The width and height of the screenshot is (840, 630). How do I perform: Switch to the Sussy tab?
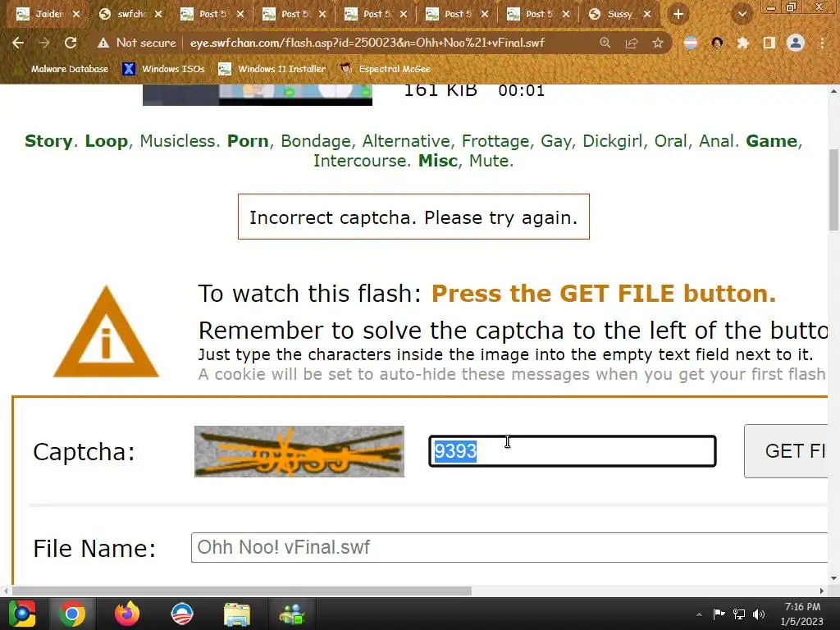(620, 15)
